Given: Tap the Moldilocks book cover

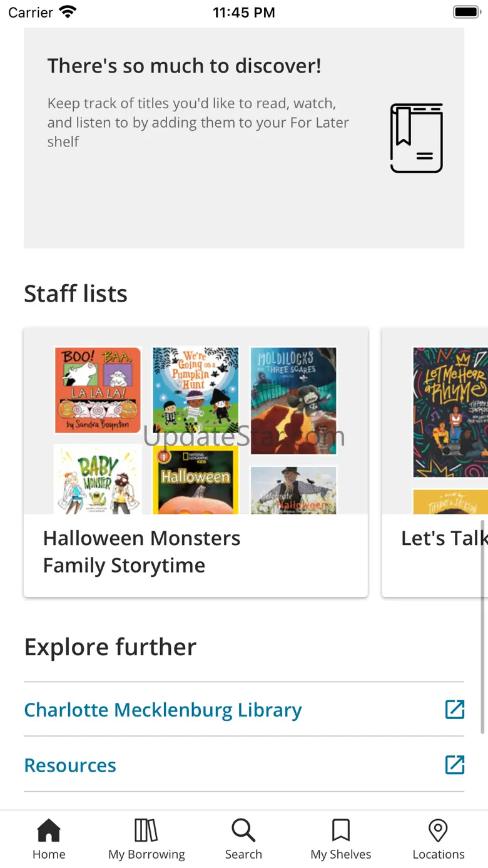Looking at the screenshot, I should point(293,401).
